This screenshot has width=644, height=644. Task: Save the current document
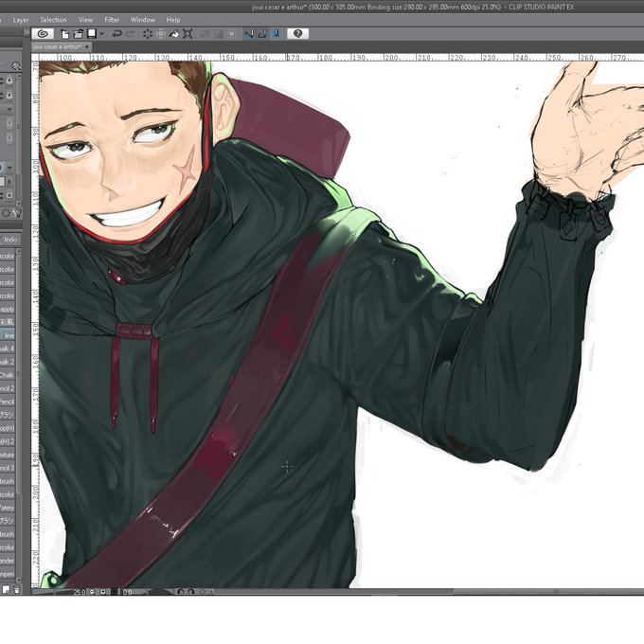click(x=92, y=34)
